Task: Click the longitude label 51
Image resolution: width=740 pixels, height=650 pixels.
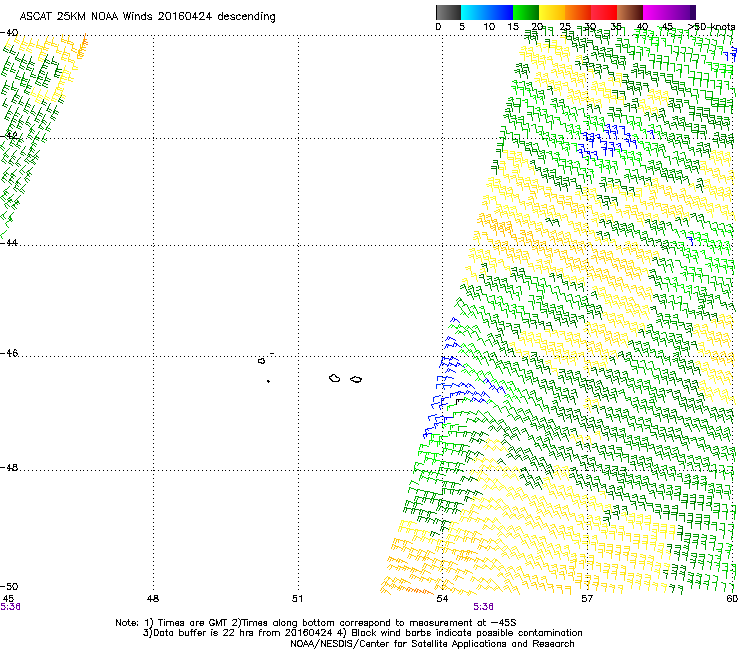Action: pos(297,599)
